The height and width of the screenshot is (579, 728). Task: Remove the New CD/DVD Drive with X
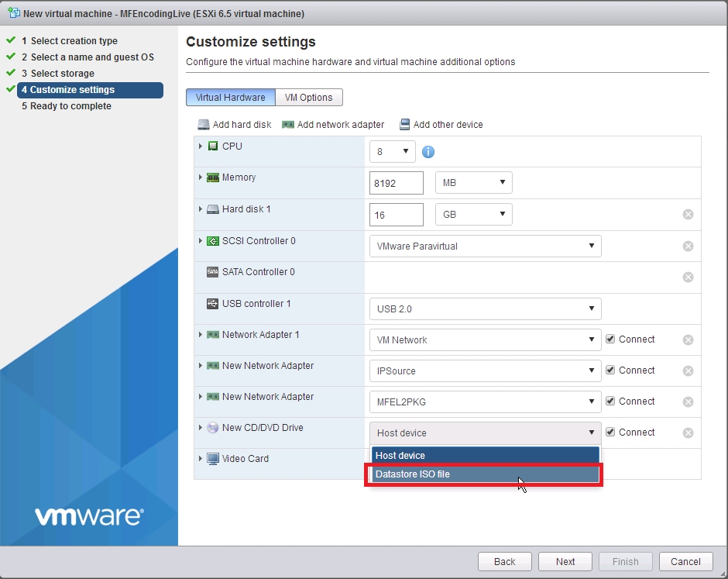[688, 433]
